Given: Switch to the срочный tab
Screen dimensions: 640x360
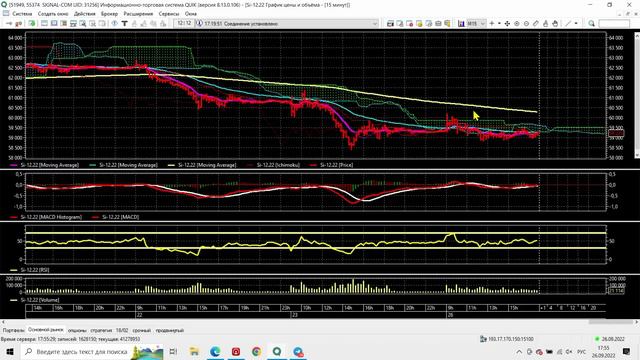Looking at the screenshot, I should click(142, 330).
